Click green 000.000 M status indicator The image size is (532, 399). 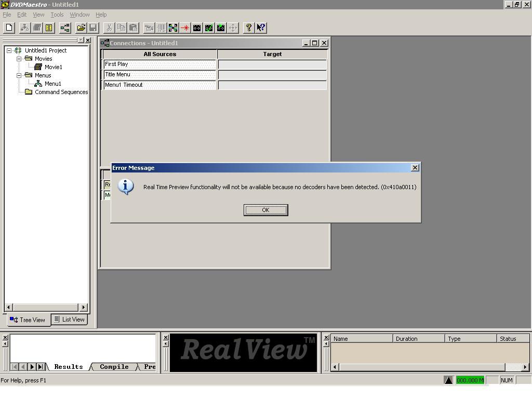(470, 380)
